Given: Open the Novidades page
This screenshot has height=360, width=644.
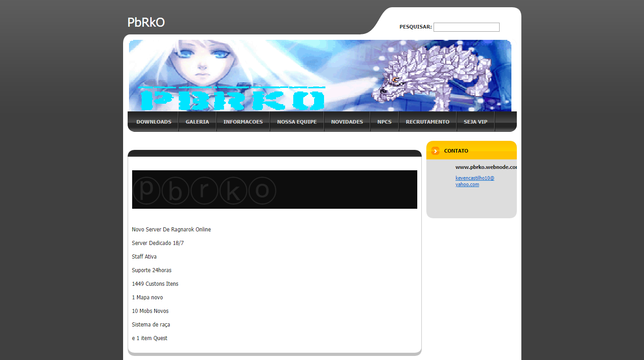Looking at the screenshot, I should (x=347, y=122).
